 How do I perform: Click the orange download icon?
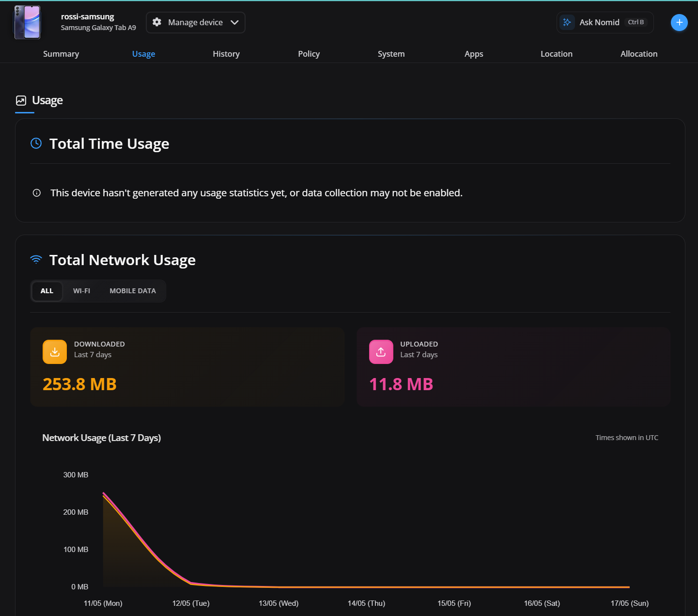55,352
